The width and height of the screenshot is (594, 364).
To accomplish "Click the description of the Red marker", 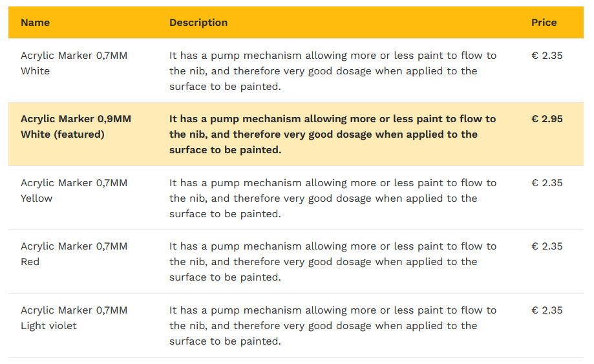I will tap(332, 262).
